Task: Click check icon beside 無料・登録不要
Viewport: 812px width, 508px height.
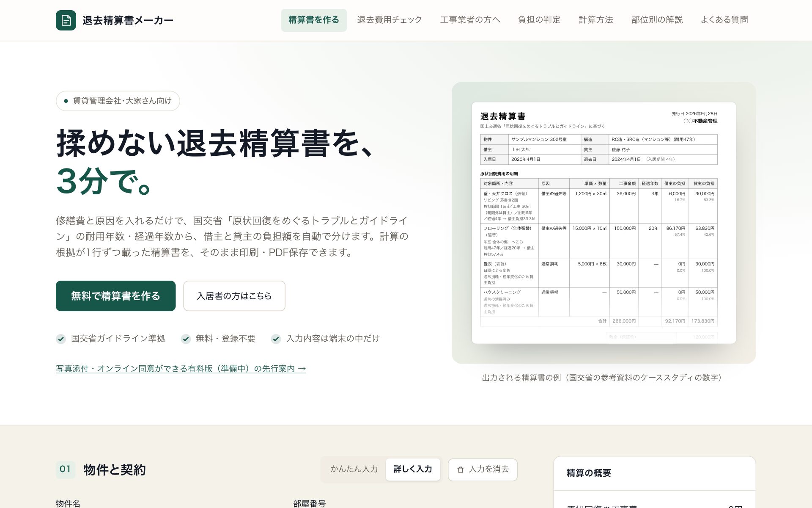Action: [x=186, y=339]
